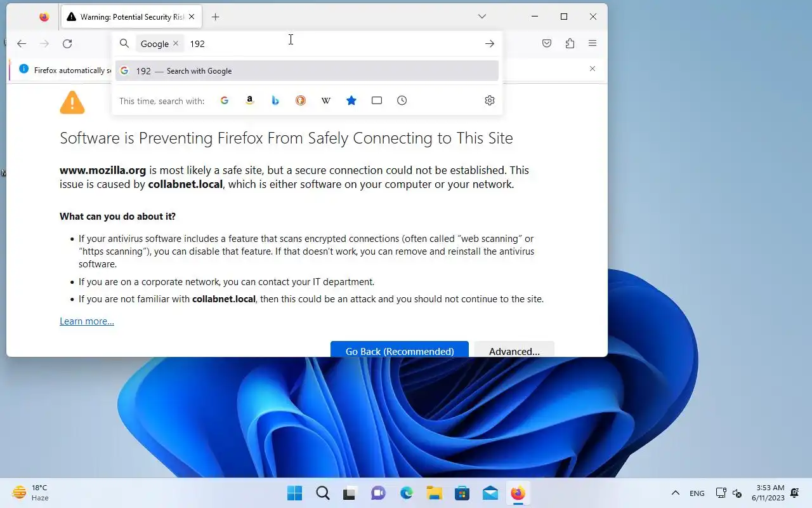The width and height of the screenshot is (812, 508).
Task: Show hidden system tray icons
Action: pyautogui.click(x=676, y=493)
